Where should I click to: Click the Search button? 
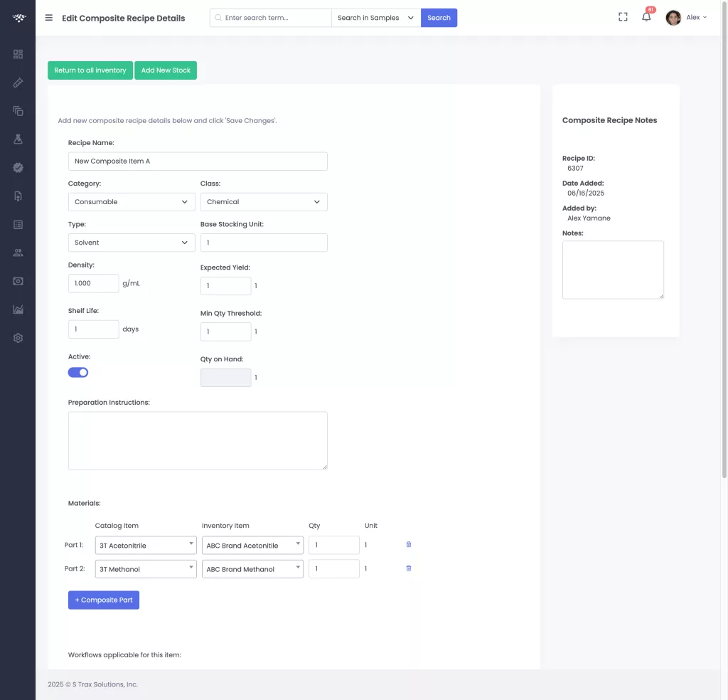[439, 18]
